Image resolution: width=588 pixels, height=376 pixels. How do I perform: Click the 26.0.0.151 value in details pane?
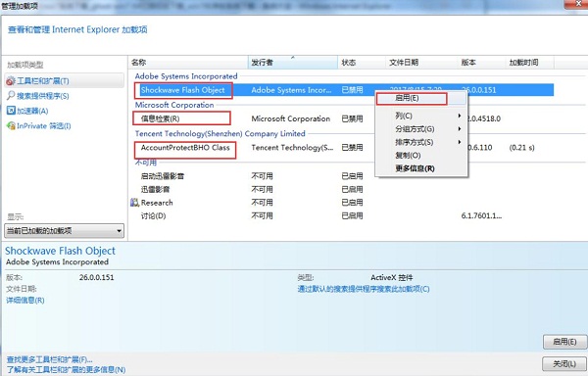coord(96,277)
